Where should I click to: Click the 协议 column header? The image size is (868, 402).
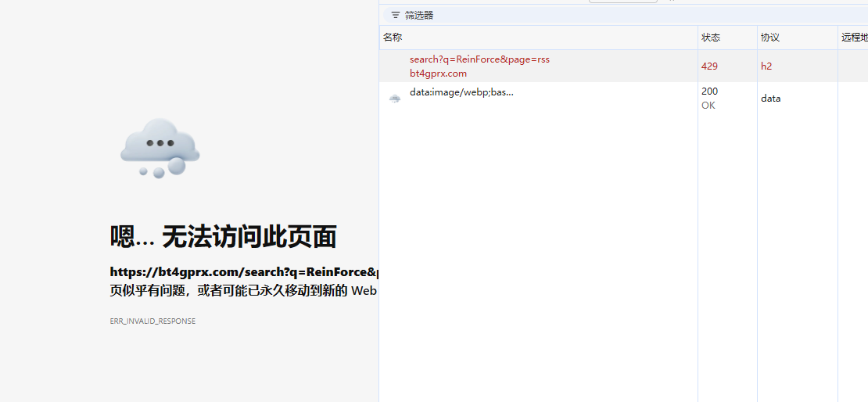click(x=770, y=38)
